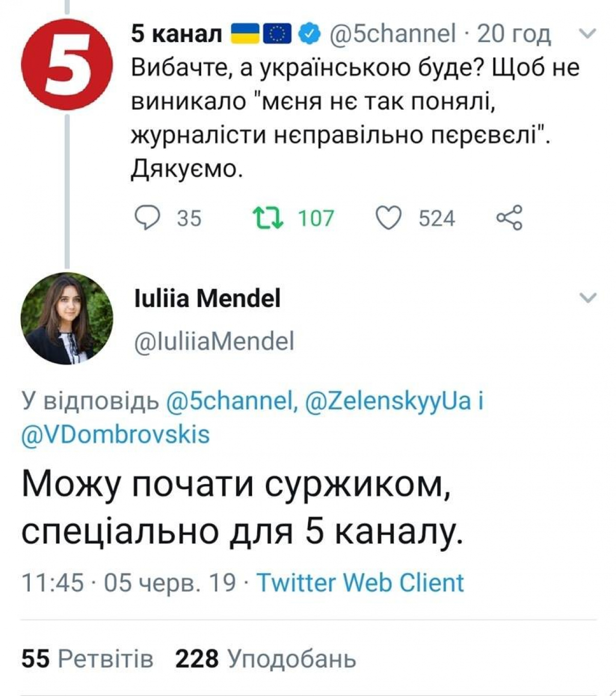View the 55 Ретвітів list
Image resolution: width=616 pixels, height=696 pixels.
87,659
